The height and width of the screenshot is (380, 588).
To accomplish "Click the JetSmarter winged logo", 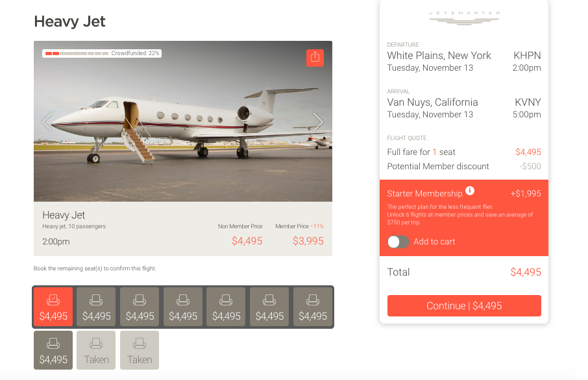I will click(463, 18).
